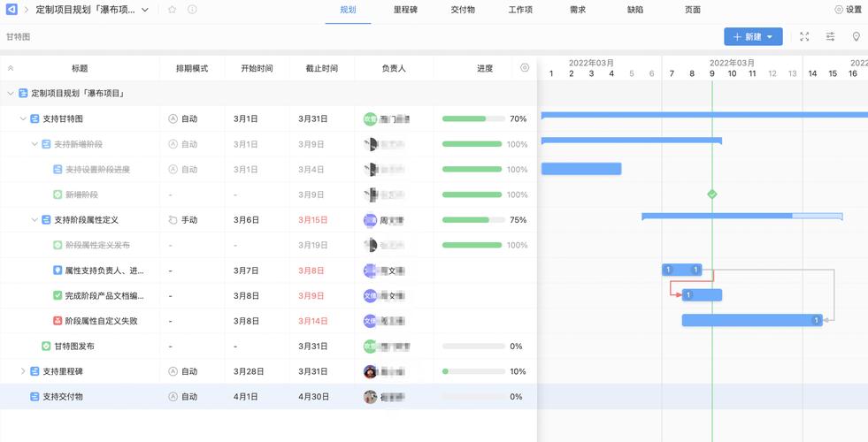The height and width of the screenshot is (442, 868).
Task: Open 设置 in the top-right corner
Action: tap(848, 10)
